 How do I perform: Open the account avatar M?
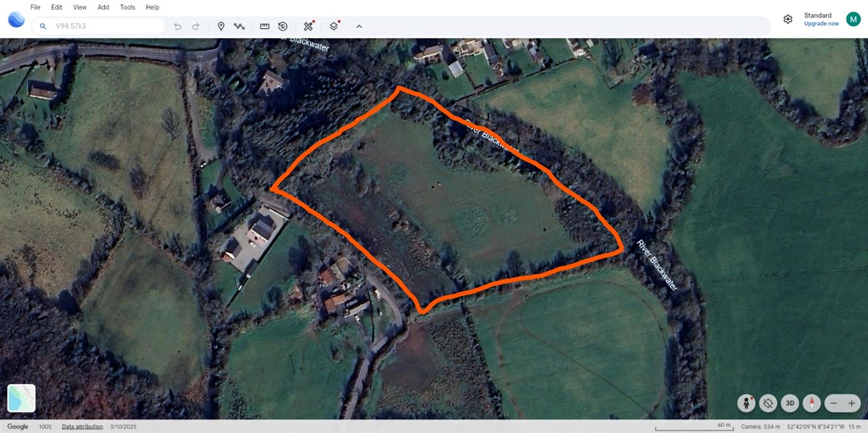pyautogui.click(x=854, y=19)
